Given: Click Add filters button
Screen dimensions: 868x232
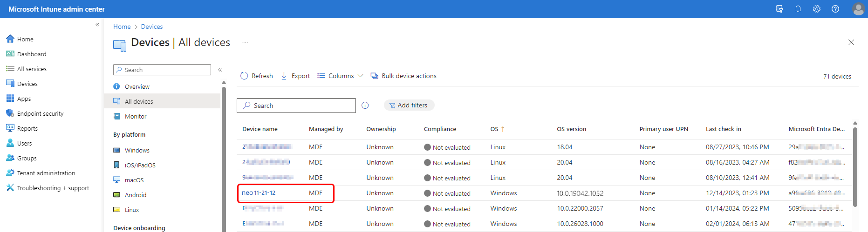Looking at the screenshot, I should [409, 106].
